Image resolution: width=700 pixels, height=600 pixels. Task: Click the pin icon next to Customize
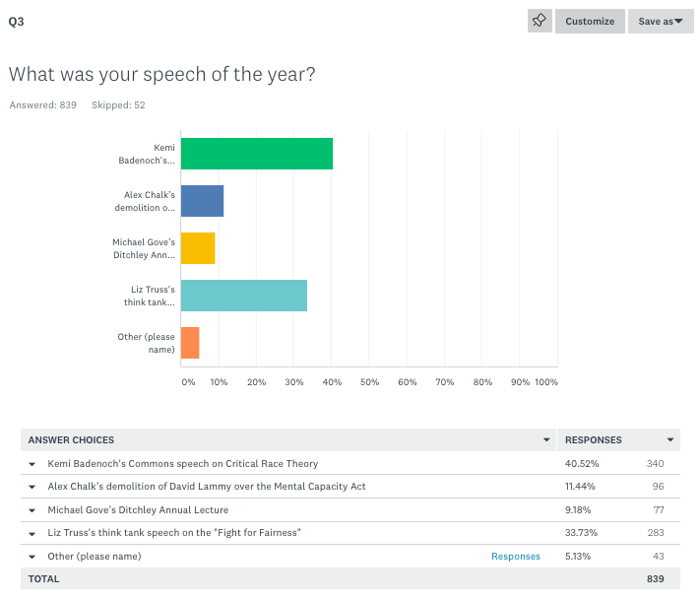(x=540, y=21)
